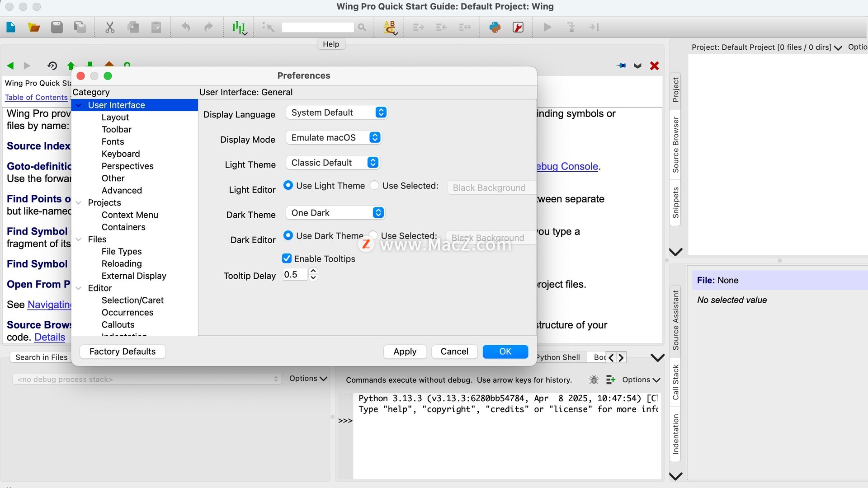The width and height of the screenshot is (868, 488).
Task: Click the Factory Defaults button
Action: click(123, 352)
